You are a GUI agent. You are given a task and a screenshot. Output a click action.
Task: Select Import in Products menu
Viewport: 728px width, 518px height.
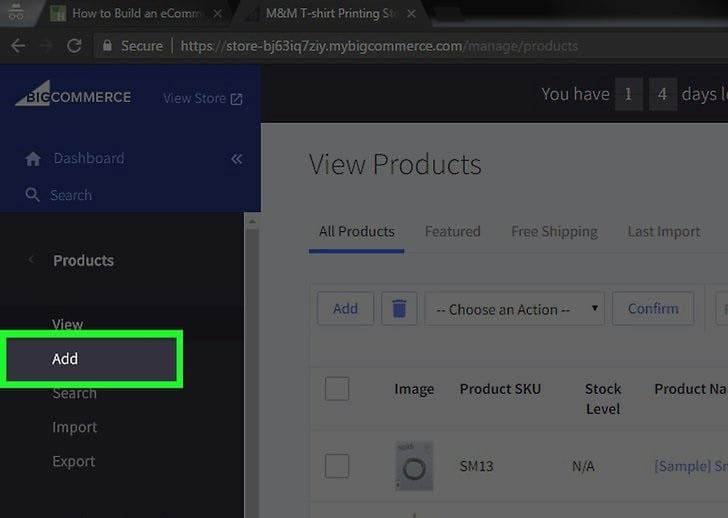(x=74, y=427)
